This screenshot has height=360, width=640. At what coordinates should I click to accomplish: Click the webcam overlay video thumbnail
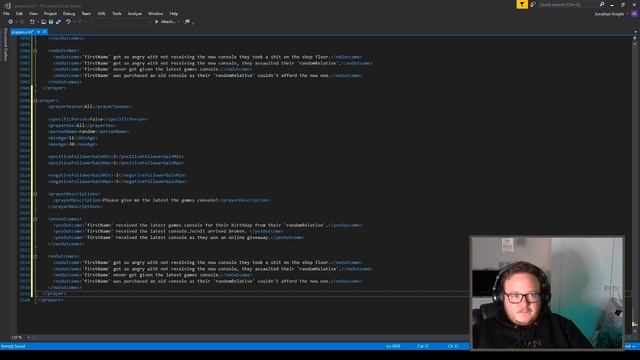tap(547, 293)
